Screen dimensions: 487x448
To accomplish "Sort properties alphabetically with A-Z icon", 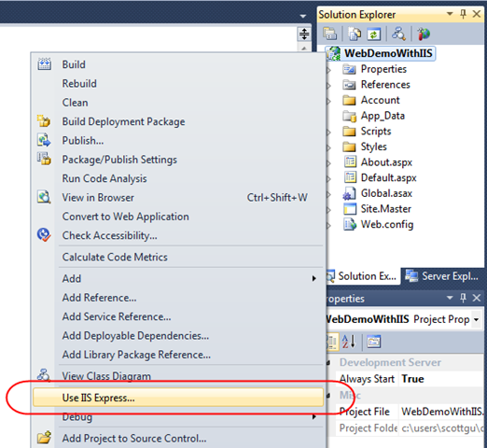I will tap(349, 342).
